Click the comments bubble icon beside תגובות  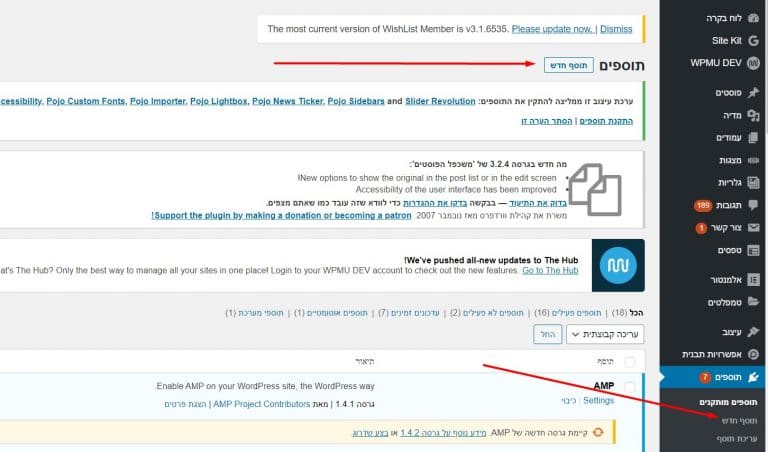click(x=753, y=205)
